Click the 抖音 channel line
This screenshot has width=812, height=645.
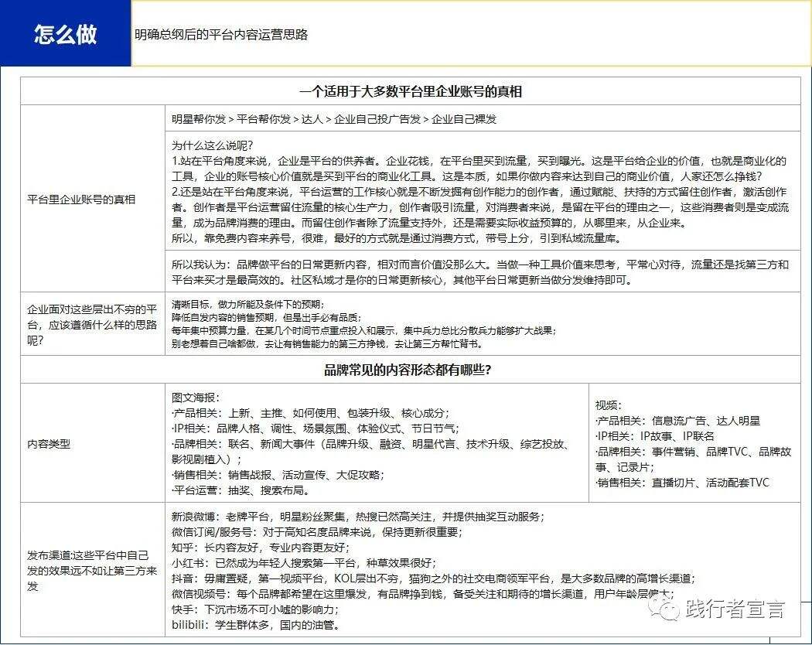433,578
